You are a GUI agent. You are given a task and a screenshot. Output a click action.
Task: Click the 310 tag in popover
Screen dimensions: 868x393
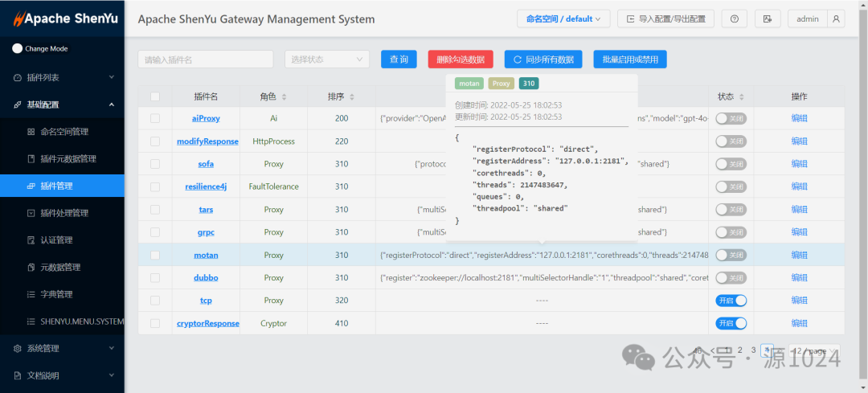529,84
